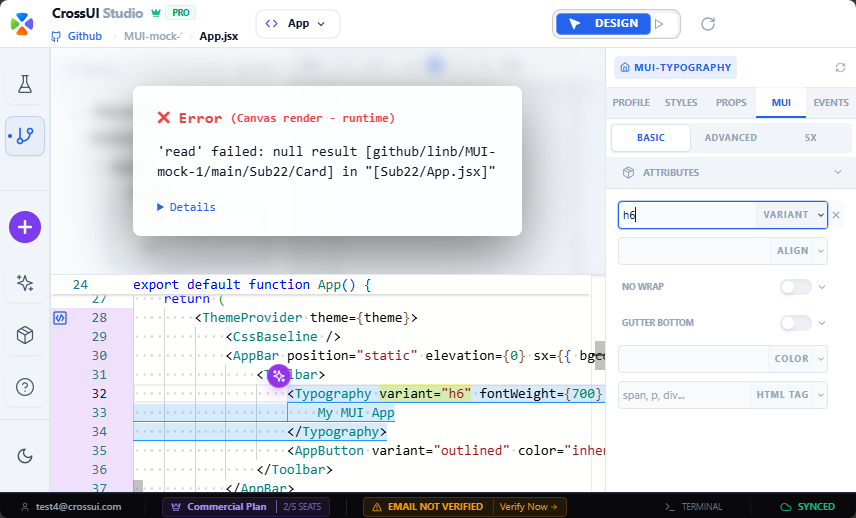This screenshot has width=856, height=518.
Task: Click the PRO crown icon
Action: coord(156,13)
